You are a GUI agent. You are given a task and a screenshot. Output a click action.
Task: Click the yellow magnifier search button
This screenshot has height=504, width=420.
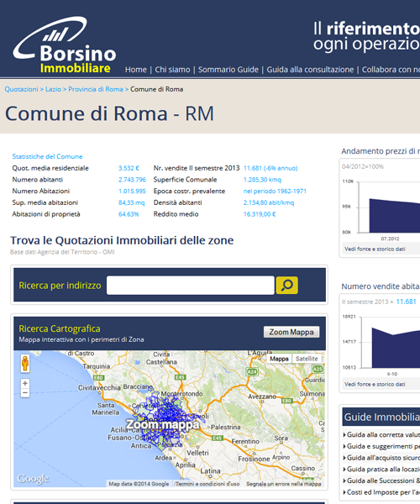pos(286,285)
